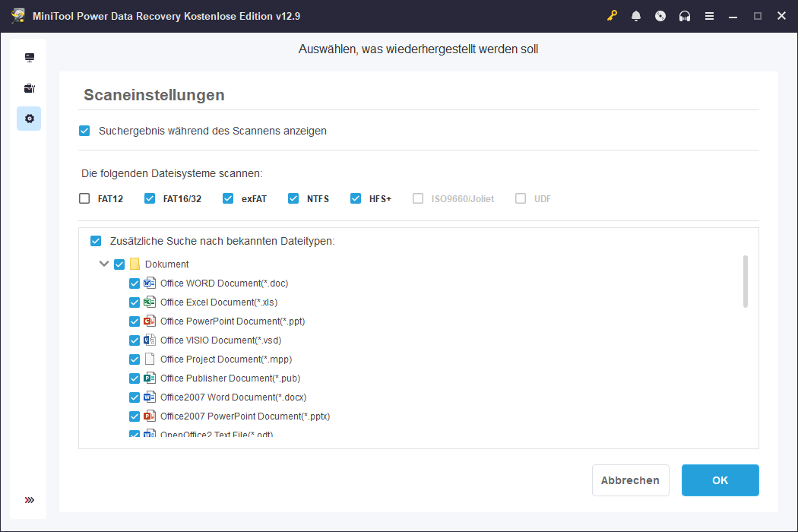Select 'Office Publisher Document(*.pub)' text

coord(230,378)
